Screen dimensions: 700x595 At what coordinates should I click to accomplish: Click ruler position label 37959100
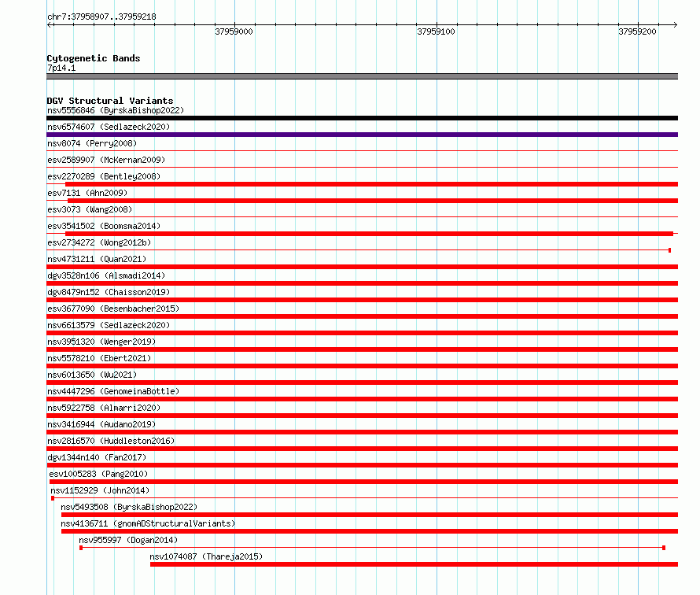436,31
